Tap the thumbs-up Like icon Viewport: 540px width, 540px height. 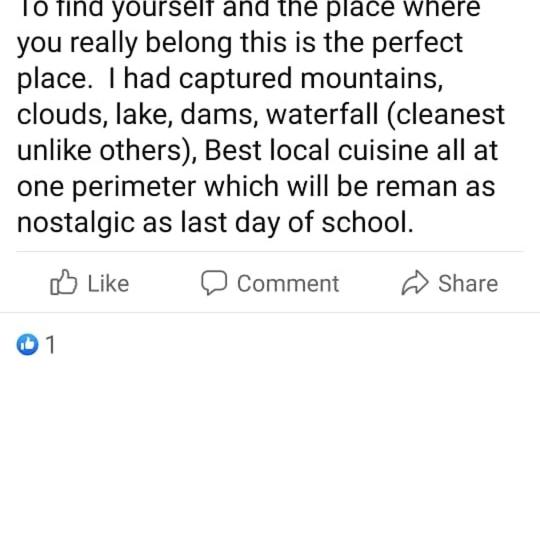(x=64, y=282)
